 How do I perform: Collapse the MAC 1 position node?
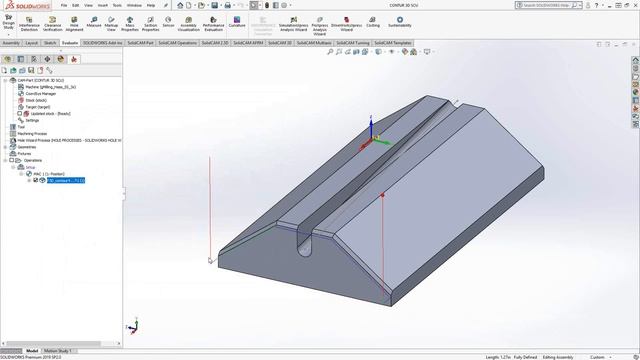point(21,174)
